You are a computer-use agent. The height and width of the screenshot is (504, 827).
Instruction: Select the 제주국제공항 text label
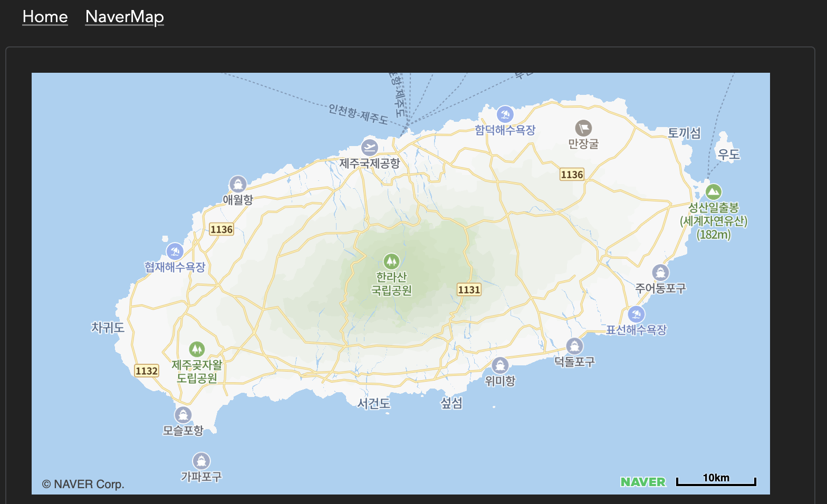[x=370, y=163]
